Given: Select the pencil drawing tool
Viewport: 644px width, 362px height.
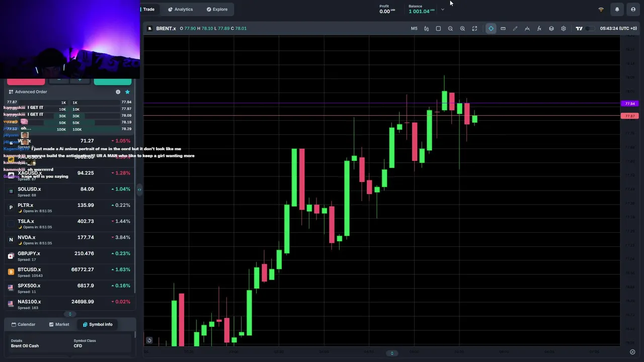Looking at the screenshot, I should pos(515,29).
